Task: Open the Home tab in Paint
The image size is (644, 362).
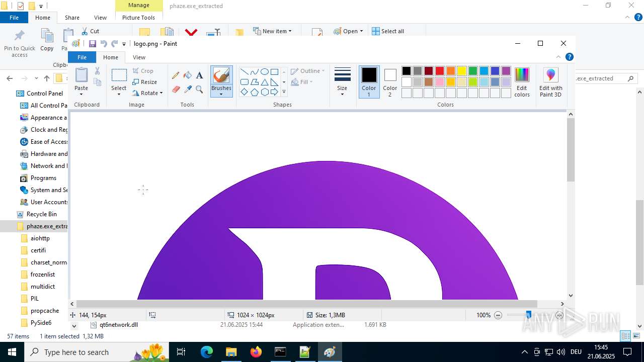Action: tap(111, 57)
